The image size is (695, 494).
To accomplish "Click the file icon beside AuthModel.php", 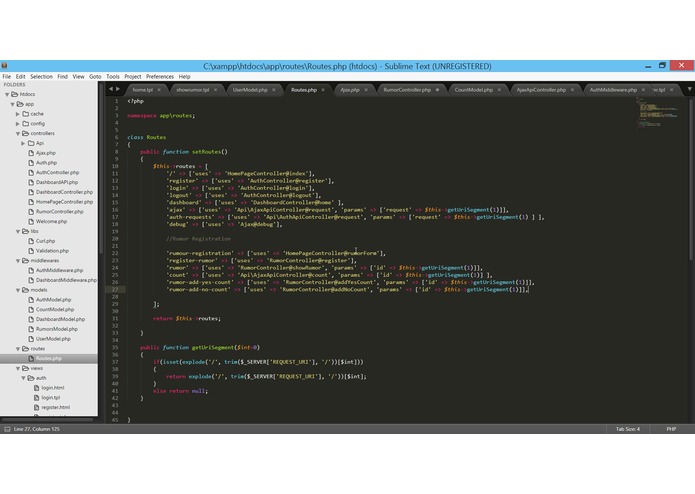I will (31, 300).
